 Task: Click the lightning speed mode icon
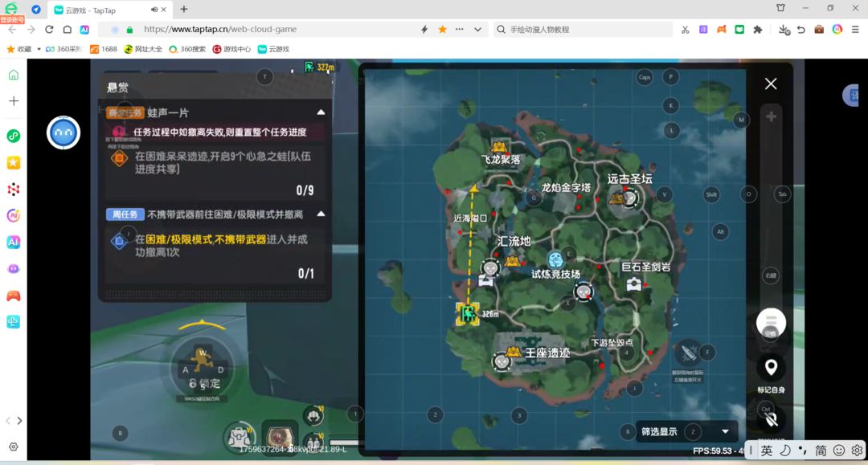424,29
